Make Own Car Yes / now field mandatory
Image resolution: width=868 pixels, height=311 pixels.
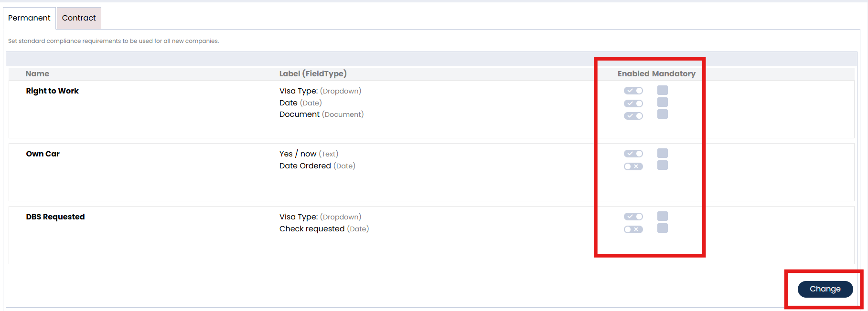coord(663,153)
